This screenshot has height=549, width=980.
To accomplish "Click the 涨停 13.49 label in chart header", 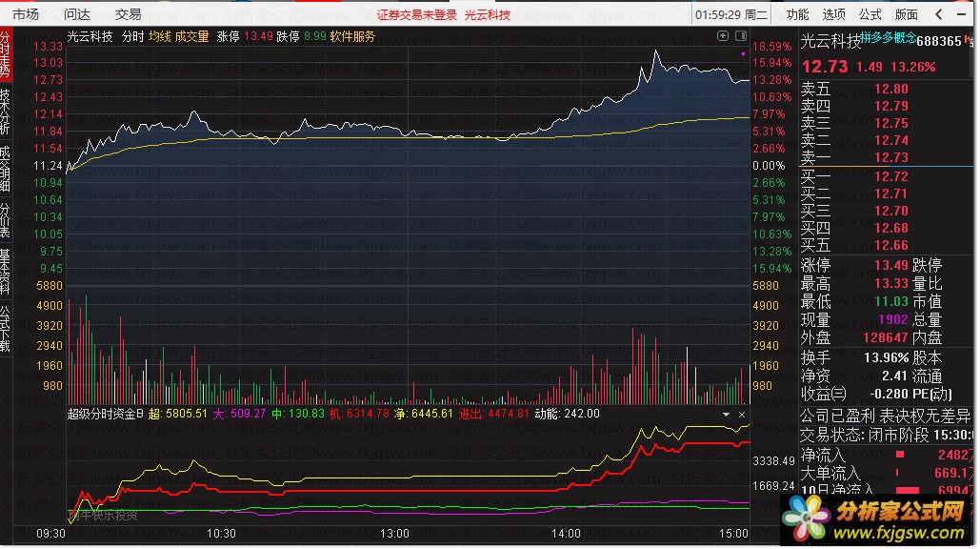I will (245, 37).
